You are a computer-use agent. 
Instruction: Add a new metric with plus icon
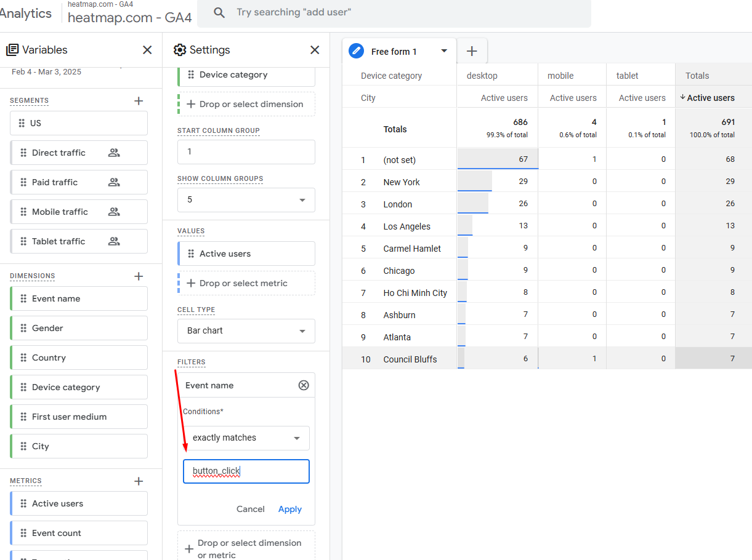pyautogui.click(x=139, y=481)
